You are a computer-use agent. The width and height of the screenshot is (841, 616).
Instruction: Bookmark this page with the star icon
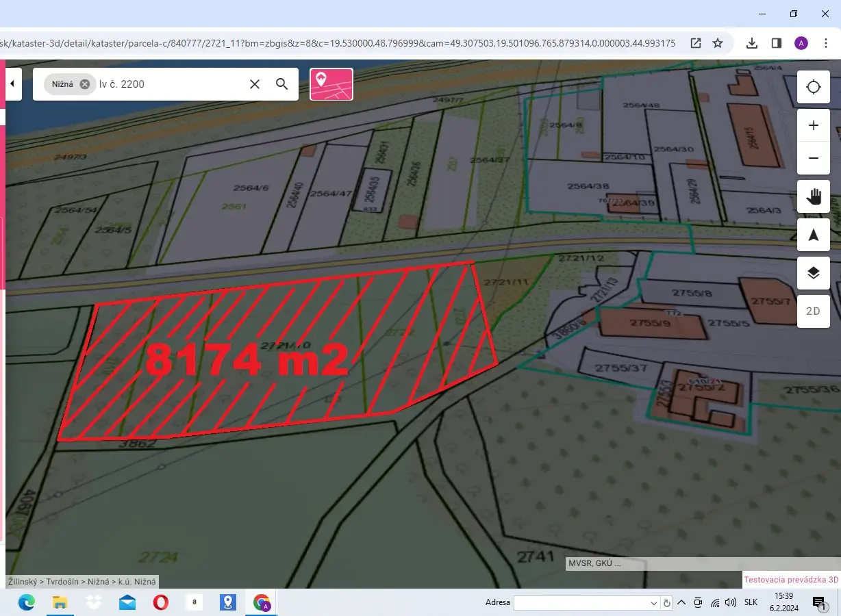[x=718, y=43]
